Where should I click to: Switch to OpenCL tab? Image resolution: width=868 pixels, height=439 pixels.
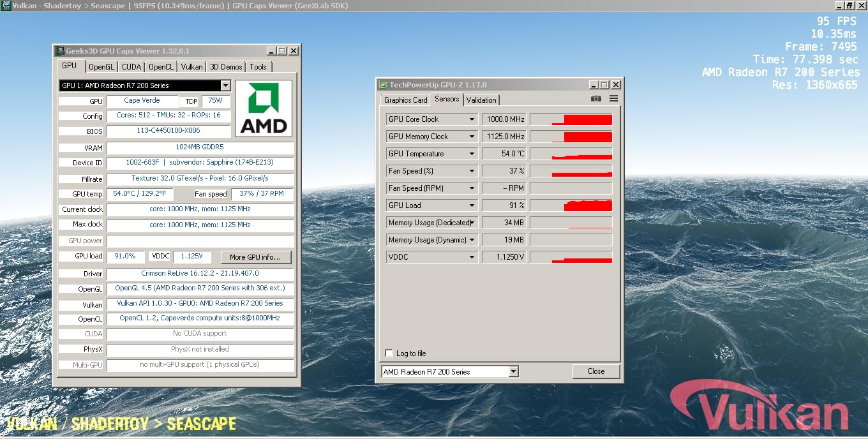coord(161,67)
